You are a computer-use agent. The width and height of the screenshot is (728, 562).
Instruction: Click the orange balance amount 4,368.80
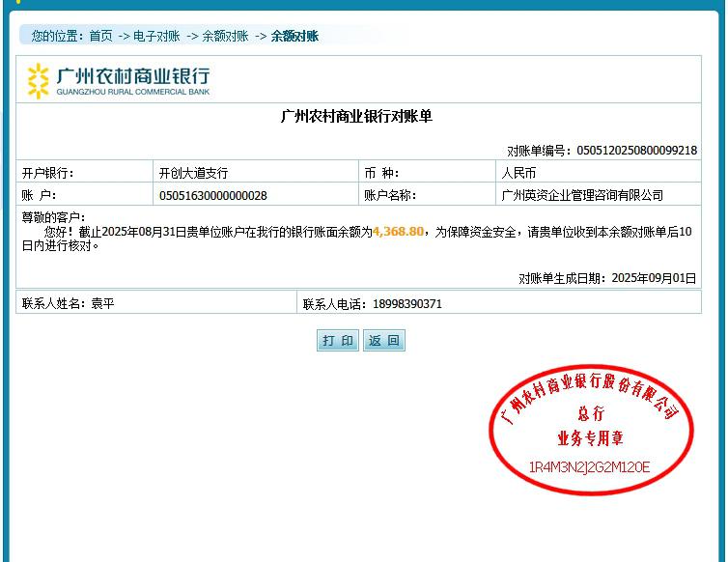[398, 232]
